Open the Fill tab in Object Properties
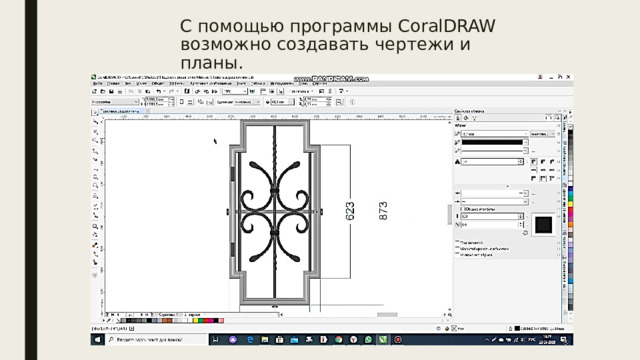Viewport: 640px width, 360px height. pos(466,118)
